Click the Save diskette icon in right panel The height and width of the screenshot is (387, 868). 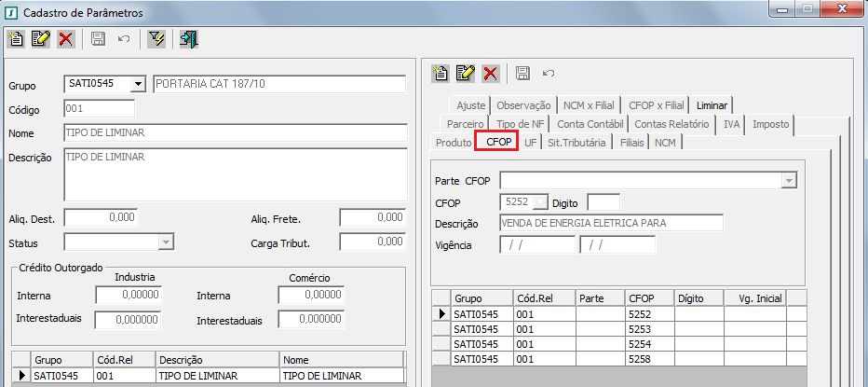pos(522,73)
